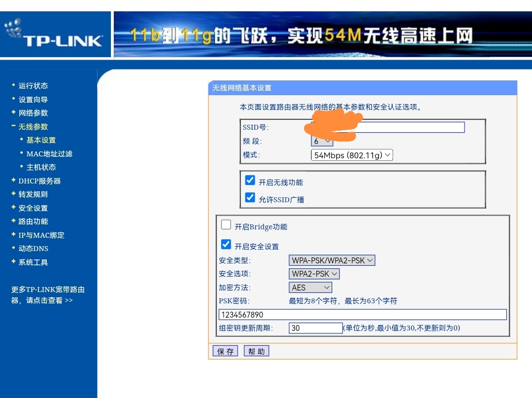Image resolution: width=532 pixels, height=398 pixels.
Task: Open 运行状态 in the sidebar
Action: [33, 86]
